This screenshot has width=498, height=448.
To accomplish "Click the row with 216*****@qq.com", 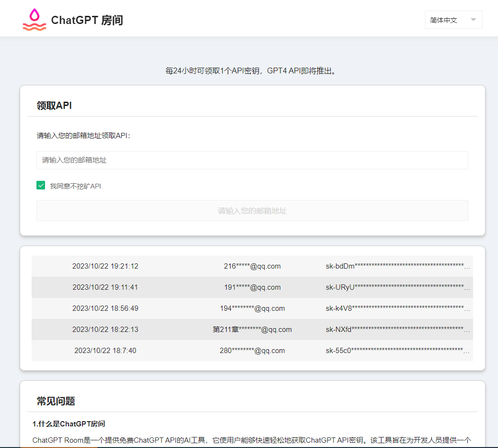I will (x=252, y=266).
